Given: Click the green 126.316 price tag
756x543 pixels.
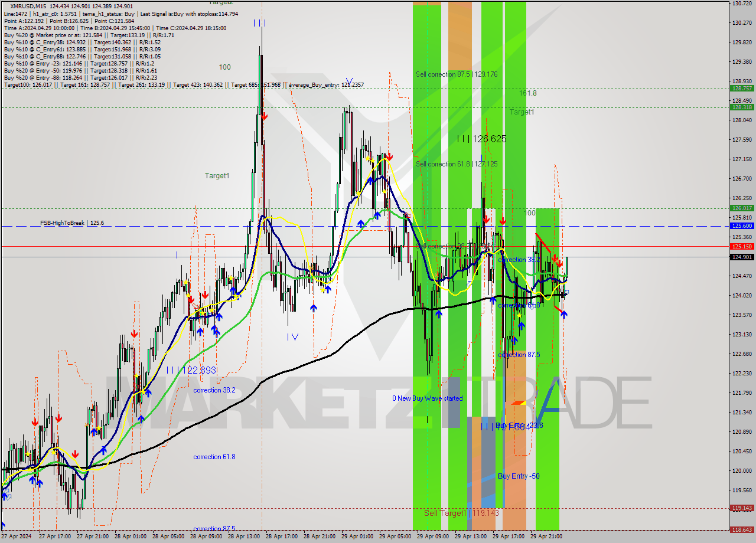Looking at the screenshot, I should tap(742, 107).
